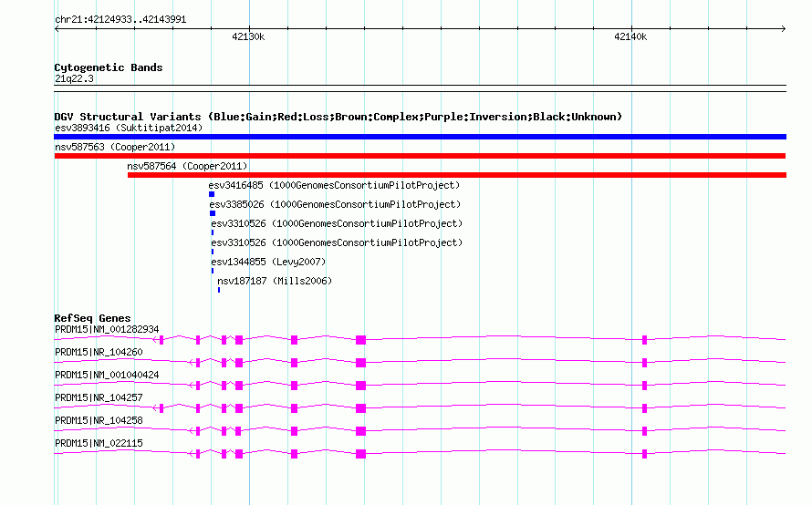Open PRDM15|NM_001282934 transcript label
The height and width of the screenshot is (505, 812).
[x=107, y=329]
